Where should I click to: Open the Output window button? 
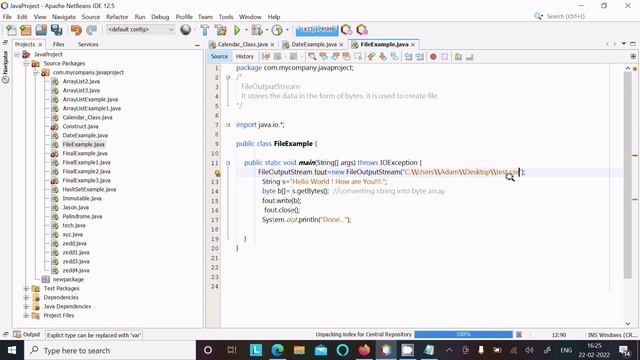[x=27, y=335]
